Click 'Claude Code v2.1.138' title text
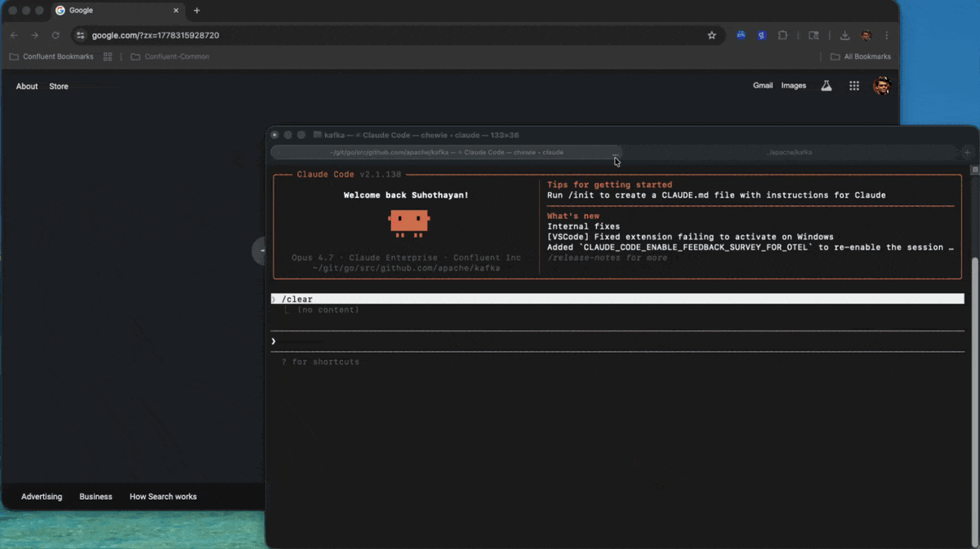The height and width of the screenshot is (549, 980). click(x=349, y=174)
